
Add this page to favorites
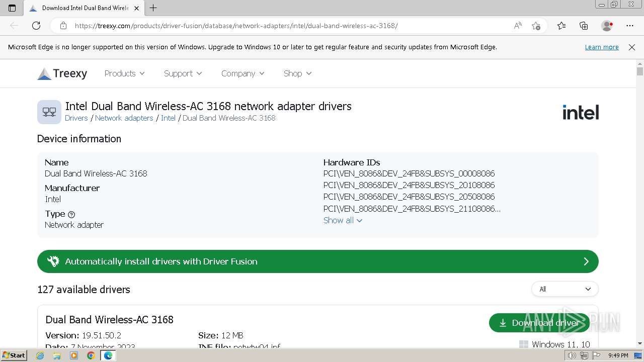pos(536,26)
